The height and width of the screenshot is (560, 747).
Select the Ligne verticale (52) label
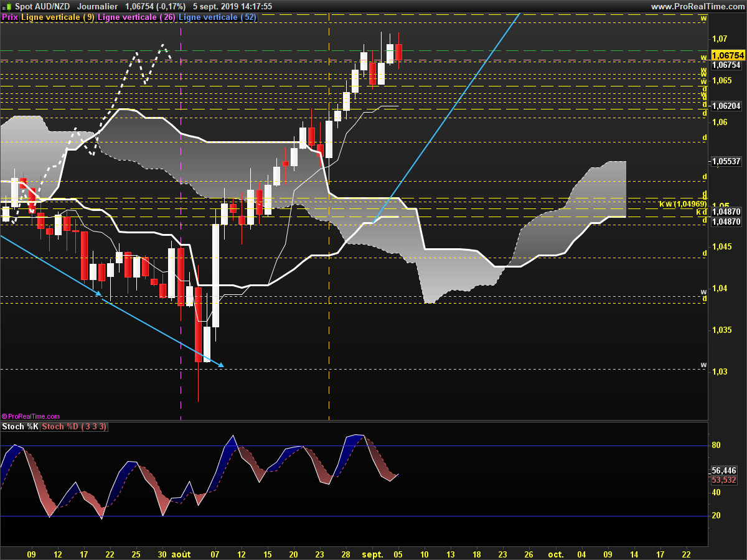pyautogui.click(x=218, y=17)
